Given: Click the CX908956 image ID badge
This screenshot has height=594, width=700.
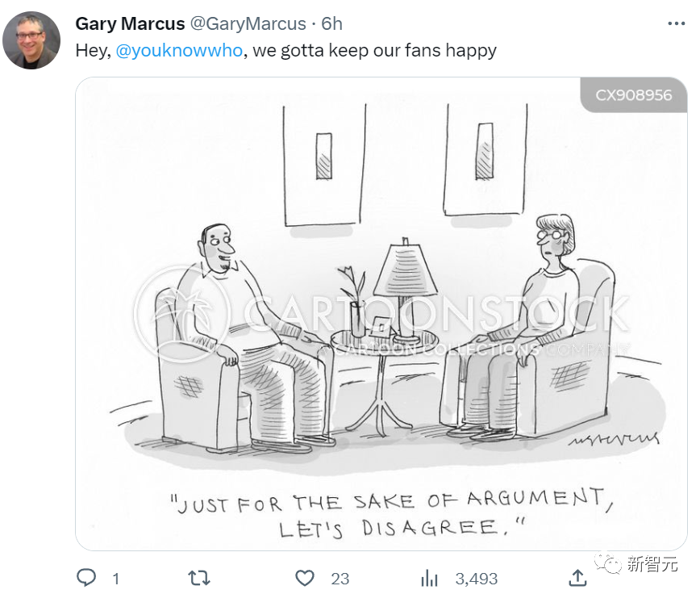Looking at the screenshot, I should [633, 95].
